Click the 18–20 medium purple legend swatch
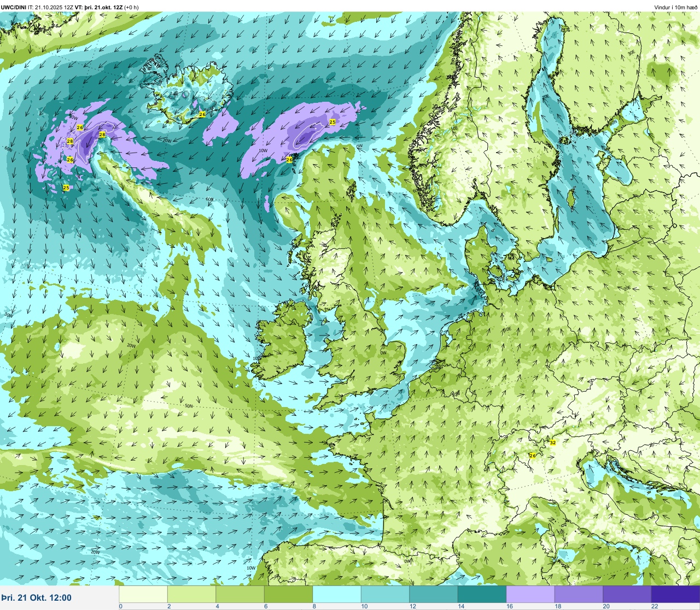Image resolution: width=700 pixels, height=610 pixels. point(579,595)
